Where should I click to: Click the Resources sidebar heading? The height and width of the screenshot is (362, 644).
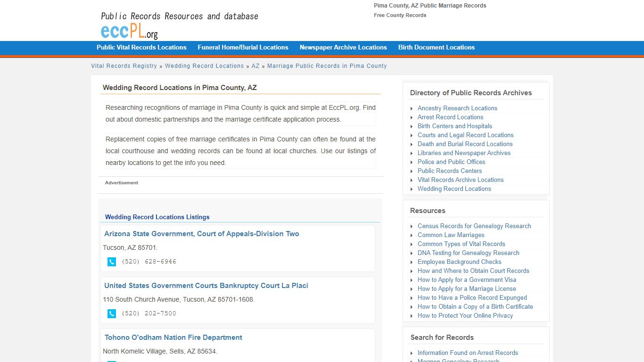coord(428,211)
